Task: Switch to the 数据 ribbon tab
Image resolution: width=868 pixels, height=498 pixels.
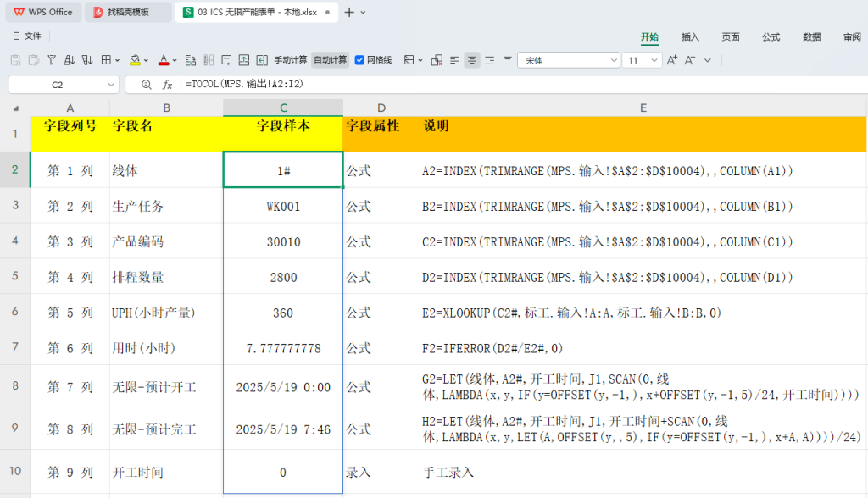Action: point(811,37)
